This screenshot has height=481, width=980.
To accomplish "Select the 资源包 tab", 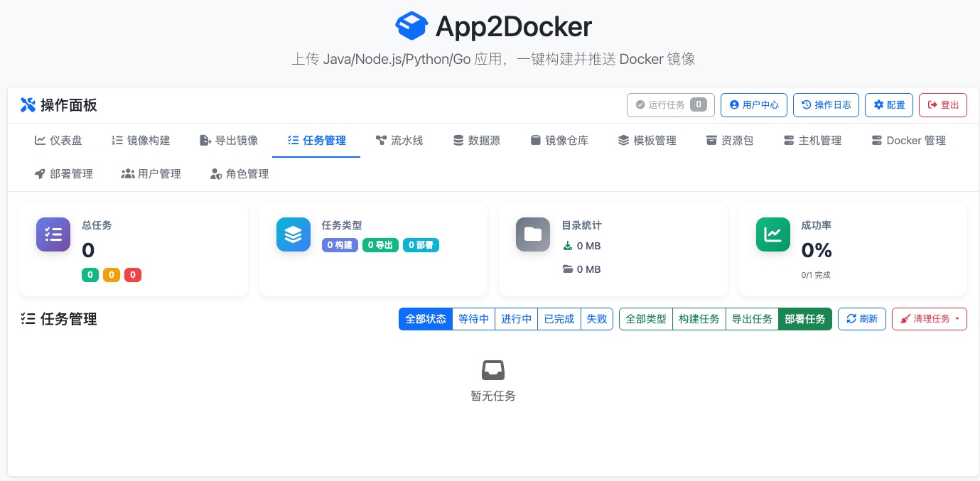I will [x=730, y=141].
